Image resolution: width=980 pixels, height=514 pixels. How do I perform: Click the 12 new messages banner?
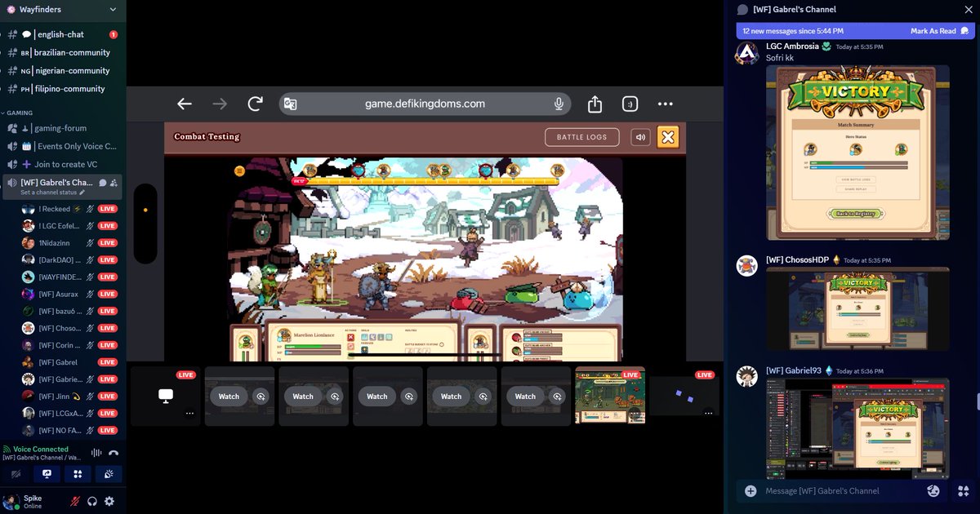pos(855,31)
